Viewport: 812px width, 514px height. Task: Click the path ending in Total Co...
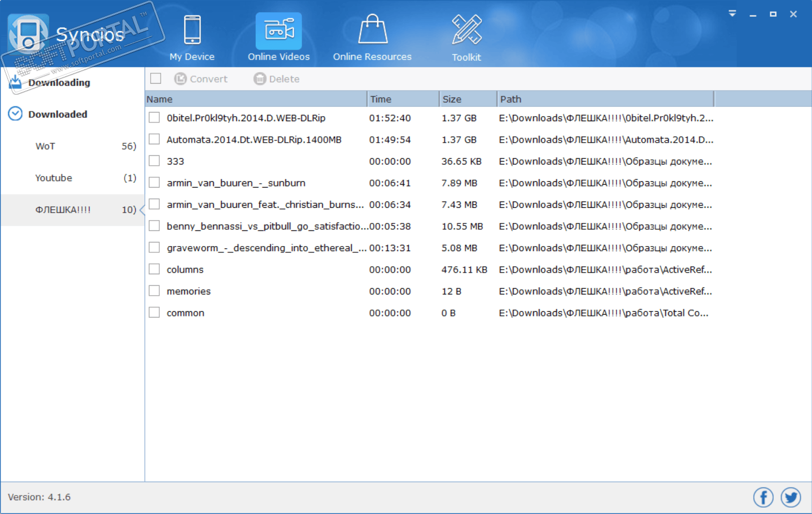(604, 313)
